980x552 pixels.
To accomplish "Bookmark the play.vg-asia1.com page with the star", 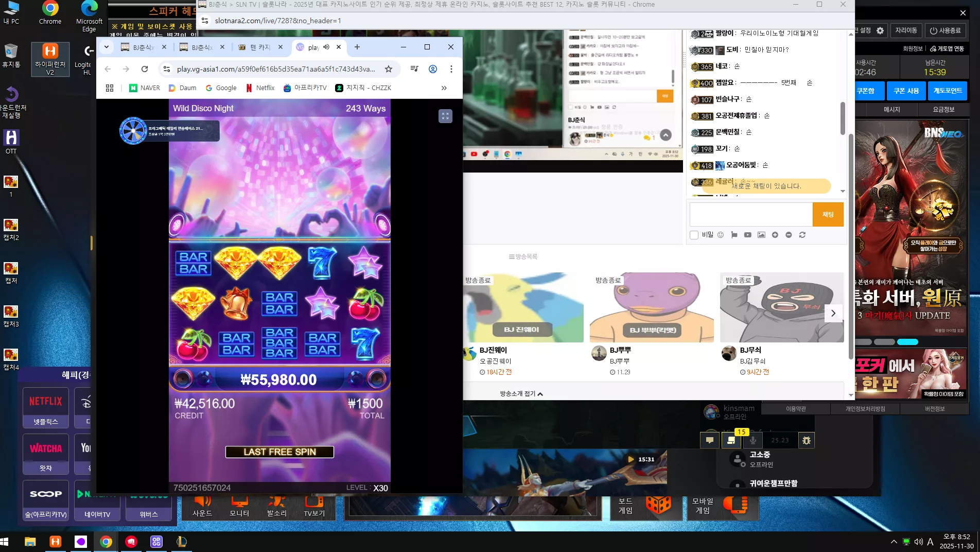I will tap(389, 69).
